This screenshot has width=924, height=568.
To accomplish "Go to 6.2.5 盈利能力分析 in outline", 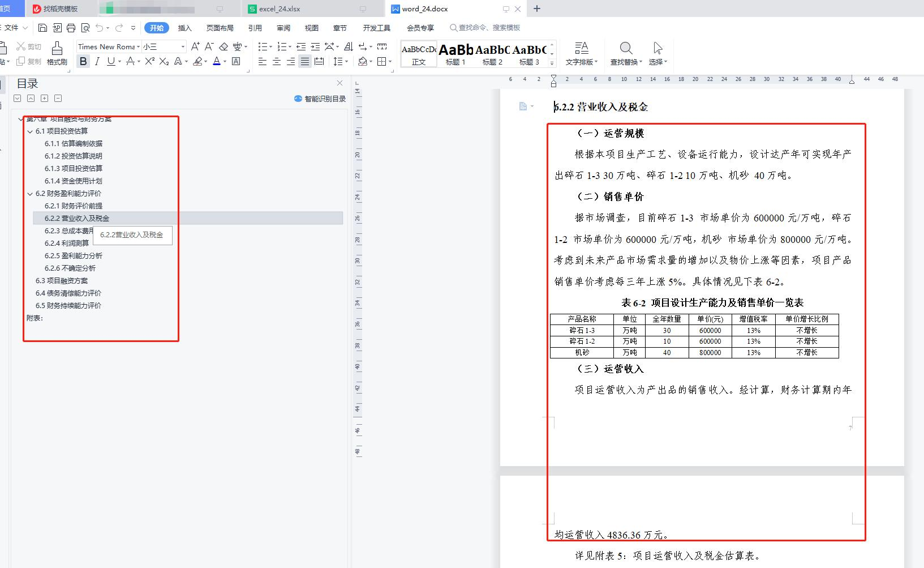I will [74, 255].
